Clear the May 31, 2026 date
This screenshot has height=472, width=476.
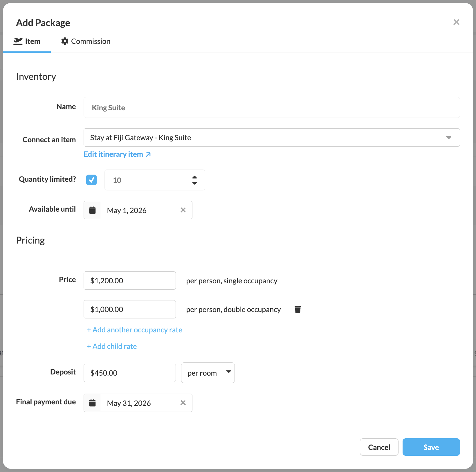pyautogui.click(x=183, y=403)
